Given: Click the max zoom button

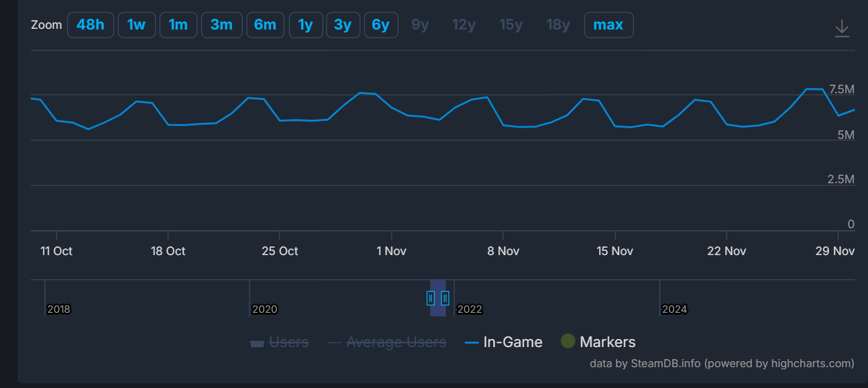Looking at the screenshot, I should (x=608, y=25).
